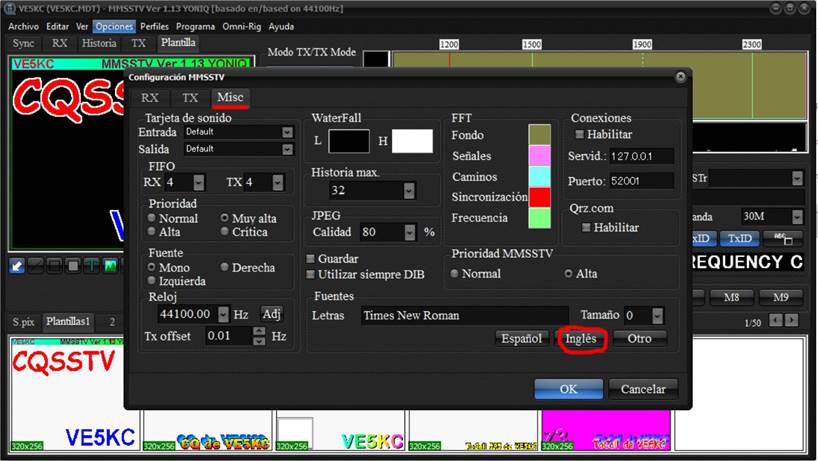This screenshot has height=461, width=818.
Task: Open the S.pix tab
Action: coord(23,322)
